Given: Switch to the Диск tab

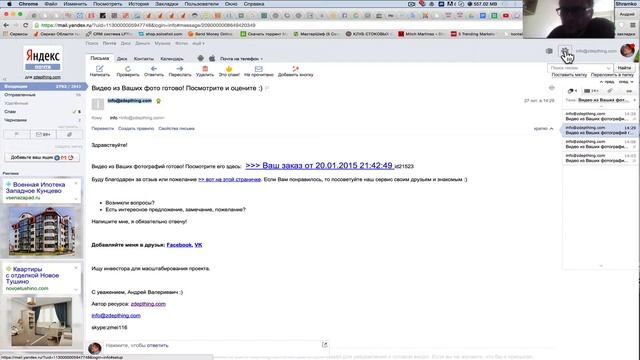Looking at the screenshot, I should pos(122,59).
